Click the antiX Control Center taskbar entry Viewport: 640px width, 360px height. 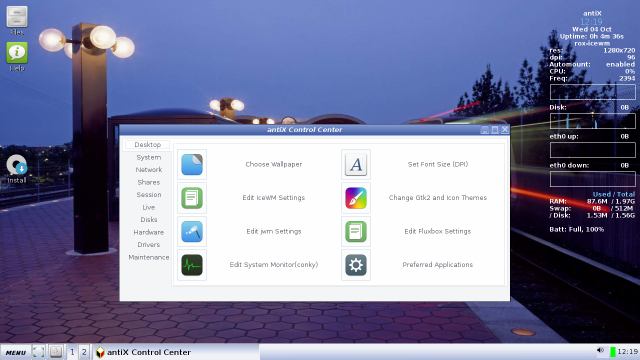tap(176, 352)
